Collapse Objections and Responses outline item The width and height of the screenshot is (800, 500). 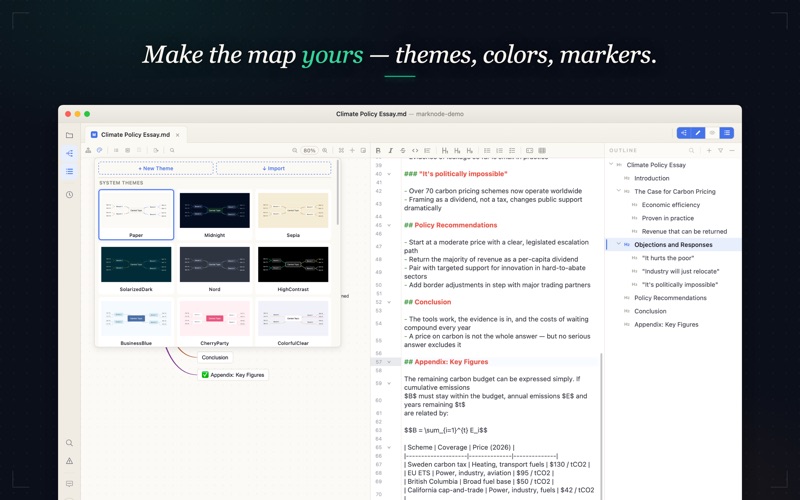pos(619,244)
